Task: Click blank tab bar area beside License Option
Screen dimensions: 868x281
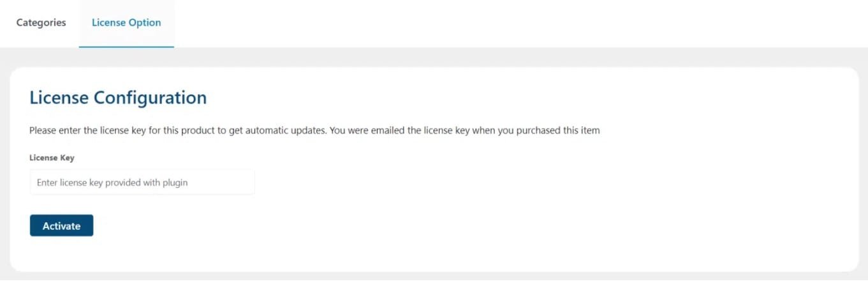Action: tap(510, 23)
